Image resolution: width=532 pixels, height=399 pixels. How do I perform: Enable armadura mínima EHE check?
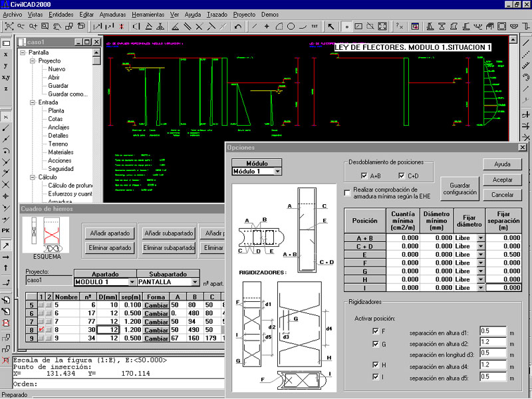[347, 193]
